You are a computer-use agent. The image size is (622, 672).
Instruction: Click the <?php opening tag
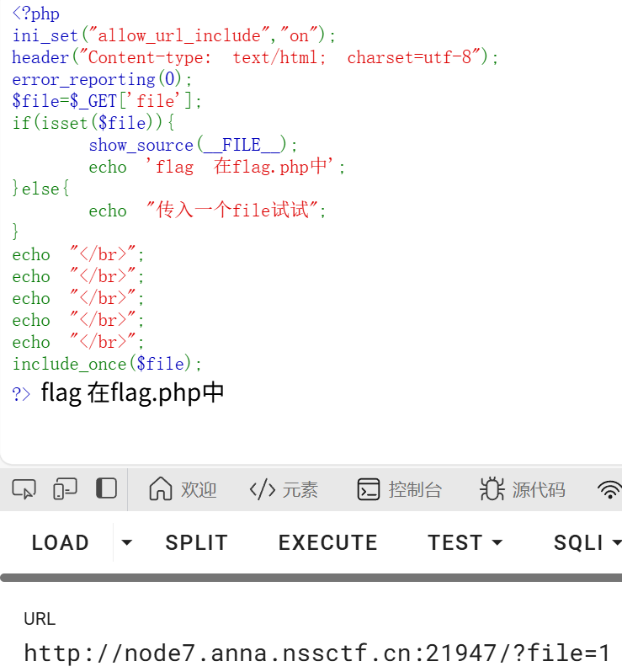click(x=36, y=13)
